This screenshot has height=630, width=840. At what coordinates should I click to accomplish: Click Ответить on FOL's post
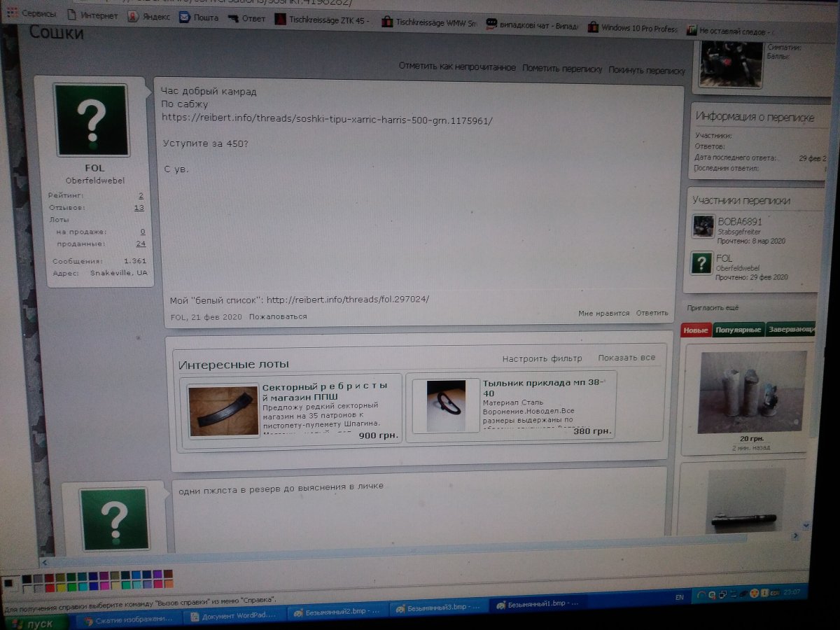click(x=652, y=313)
